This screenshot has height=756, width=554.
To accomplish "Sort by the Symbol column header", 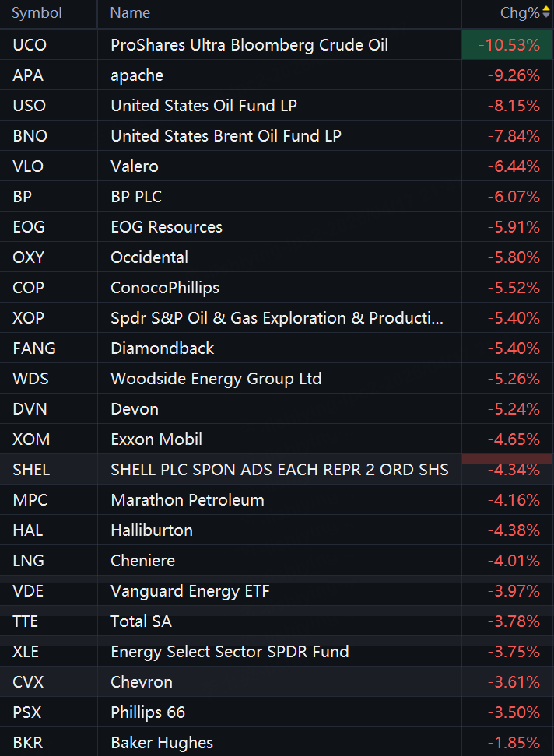I will tap(37, 13).
